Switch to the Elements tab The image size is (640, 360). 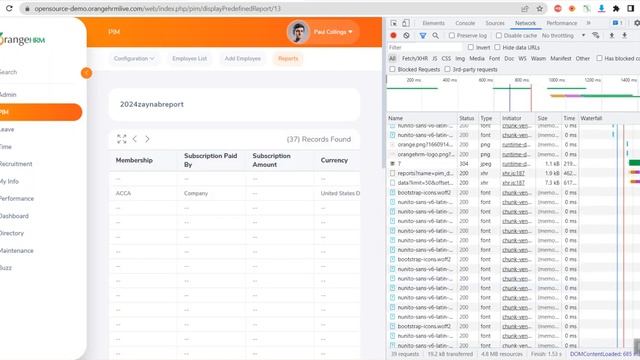pos(433,23)
